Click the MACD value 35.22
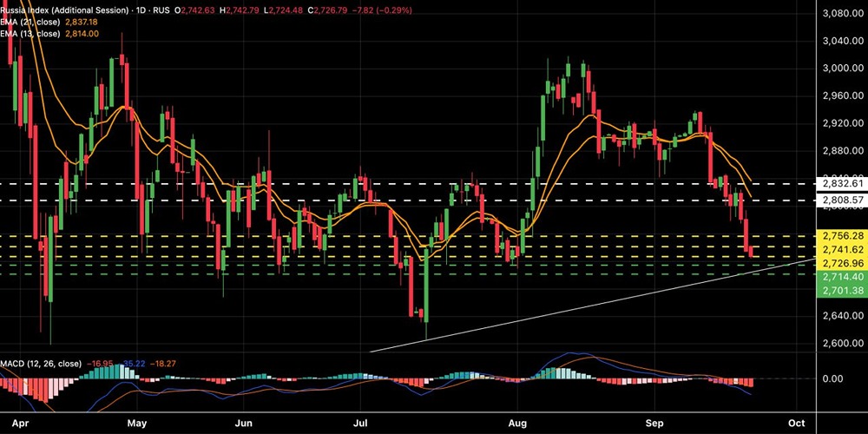The width and height of the screenshot is (868, 434). tap(132, 364)
